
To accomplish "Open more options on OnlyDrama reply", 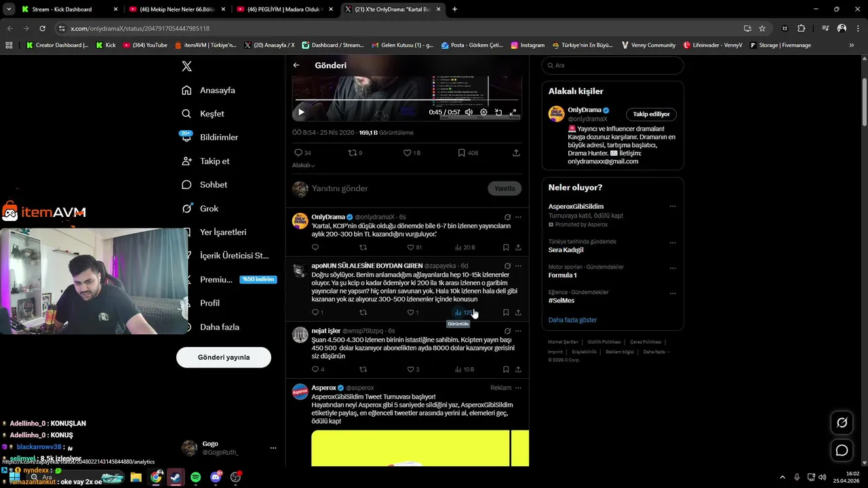I will coord(518,217).
